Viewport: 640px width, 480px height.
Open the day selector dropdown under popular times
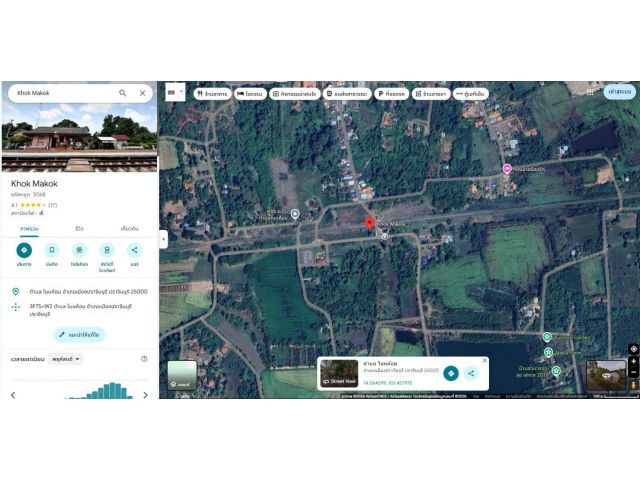tap(65, 359)
